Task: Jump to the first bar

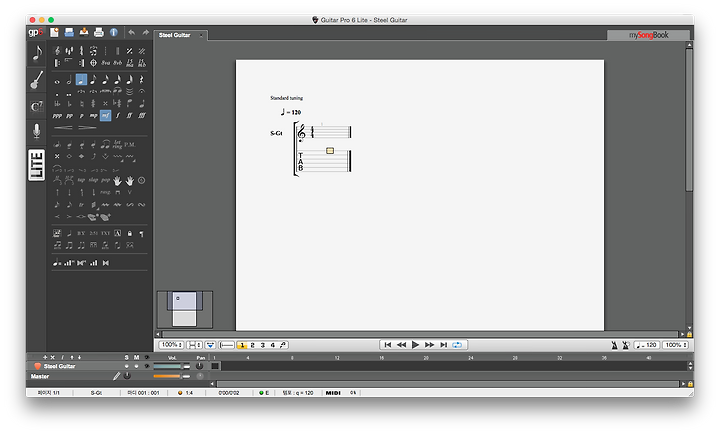Action: [x=388, y=345]
